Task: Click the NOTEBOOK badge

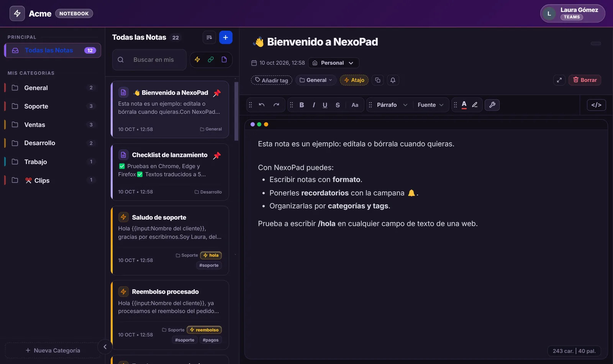Action: pyautogui.click(x=74, y=13)
